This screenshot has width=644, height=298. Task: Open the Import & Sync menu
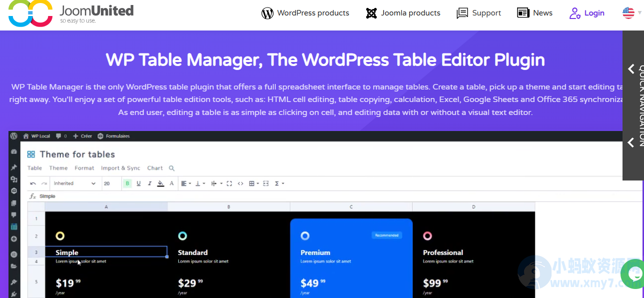coord(120,168)
